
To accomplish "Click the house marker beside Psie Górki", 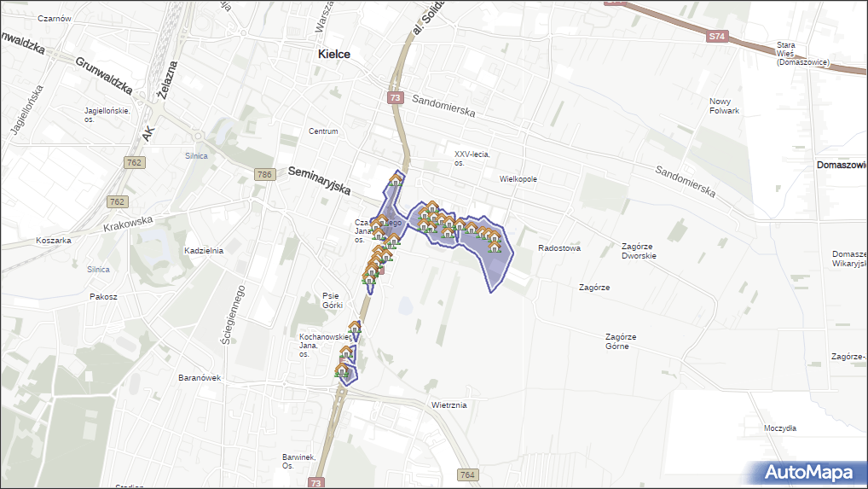I will 369,277.
